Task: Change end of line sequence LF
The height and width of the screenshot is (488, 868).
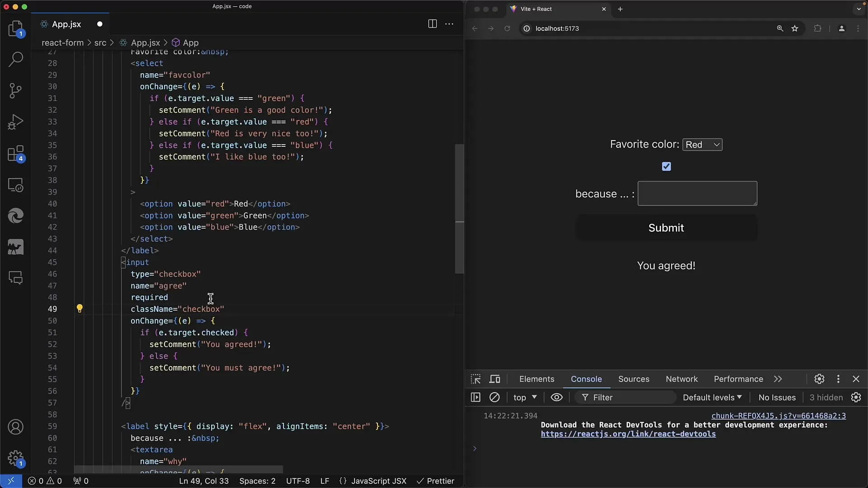Action: pyautogui.click(x=325, y=481)
